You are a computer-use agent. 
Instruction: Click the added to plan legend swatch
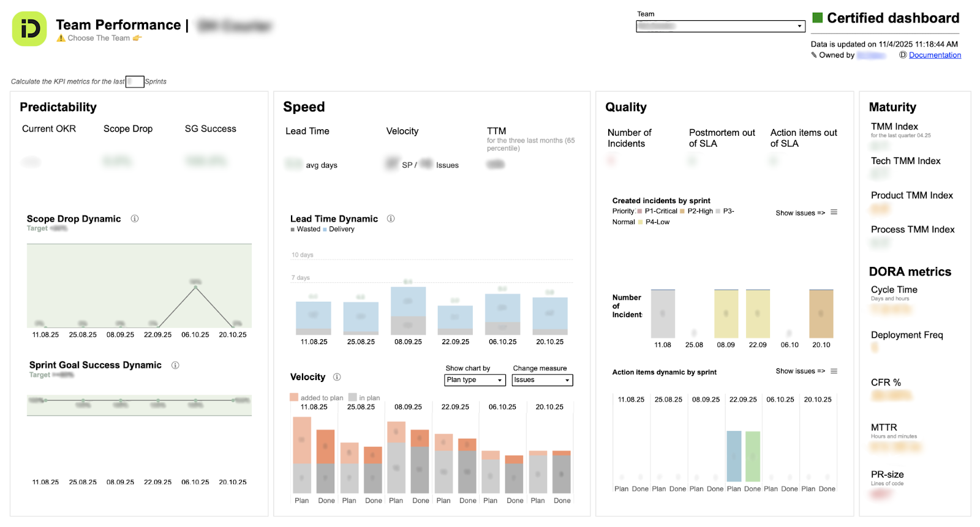pyautogui.click(x=294, y=397)
